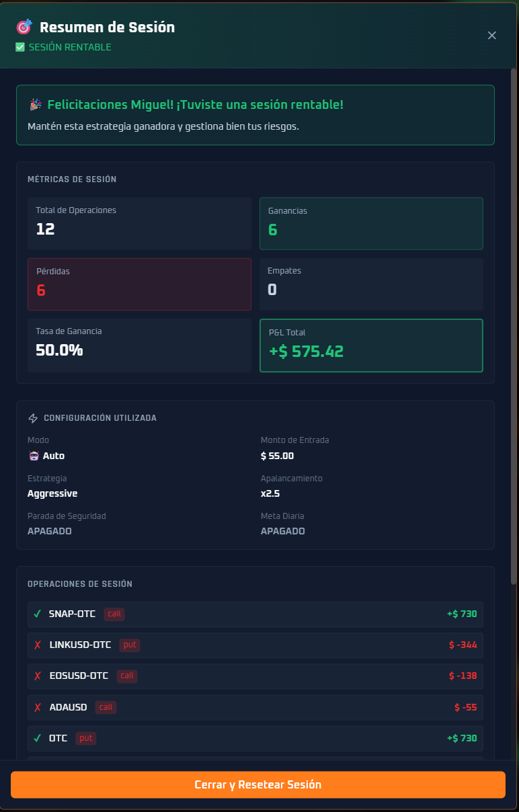
Task: Click the red X icon on LINKUSD-OTC trade
Action: coord(38,645)
